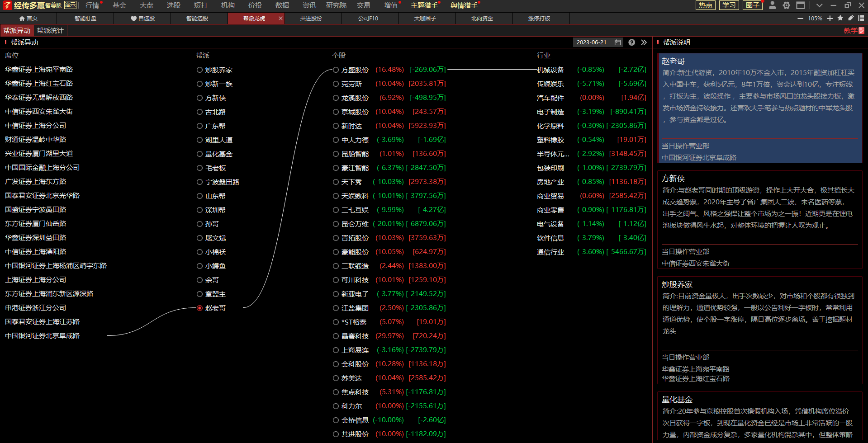Close the 帮派龙虎 tab with its X

coord(280,19)
